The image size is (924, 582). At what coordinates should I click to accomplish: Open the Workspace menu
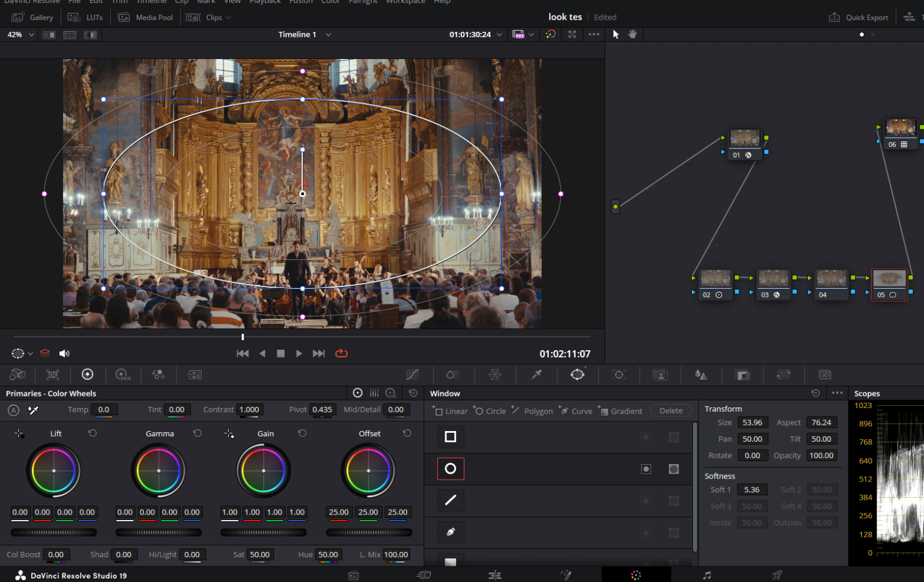pyautogui.click(x=405, y=2)
